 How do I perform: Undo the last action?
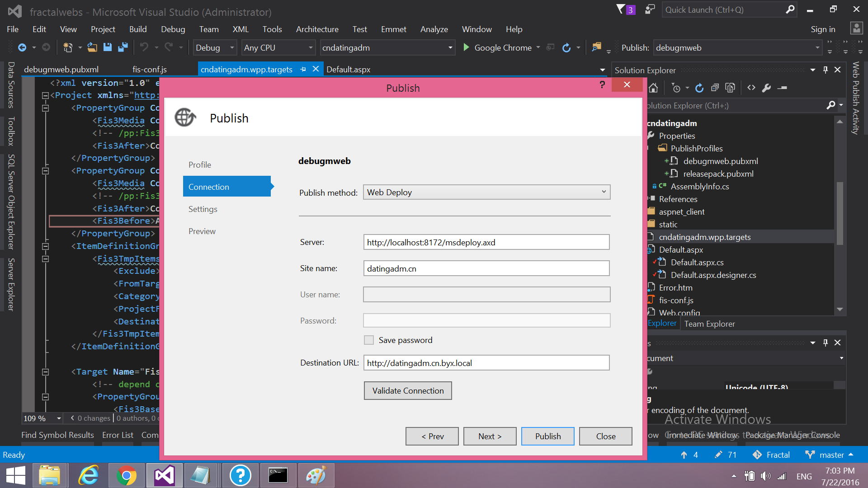click(145, 47)
